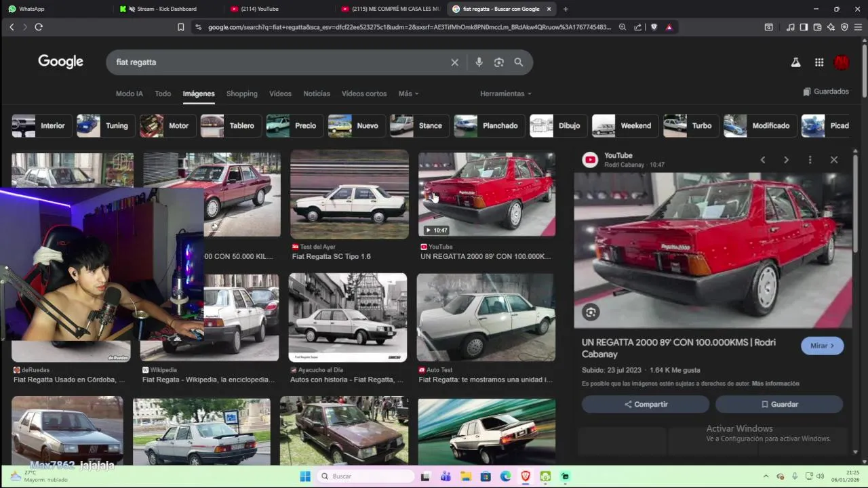Show hidden system tray icons chevron
The height and width of the screenshot is (488, 868).
point(766,476)
